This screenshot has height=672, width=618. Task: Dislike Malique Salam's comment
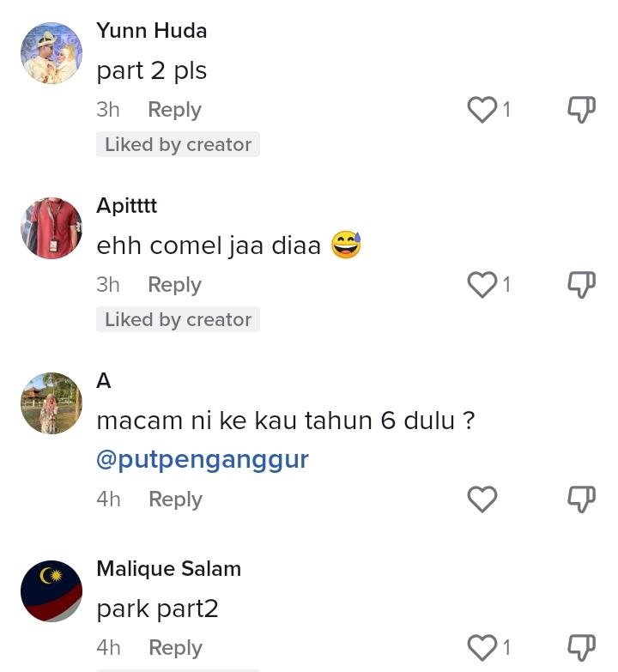point(581,647)
